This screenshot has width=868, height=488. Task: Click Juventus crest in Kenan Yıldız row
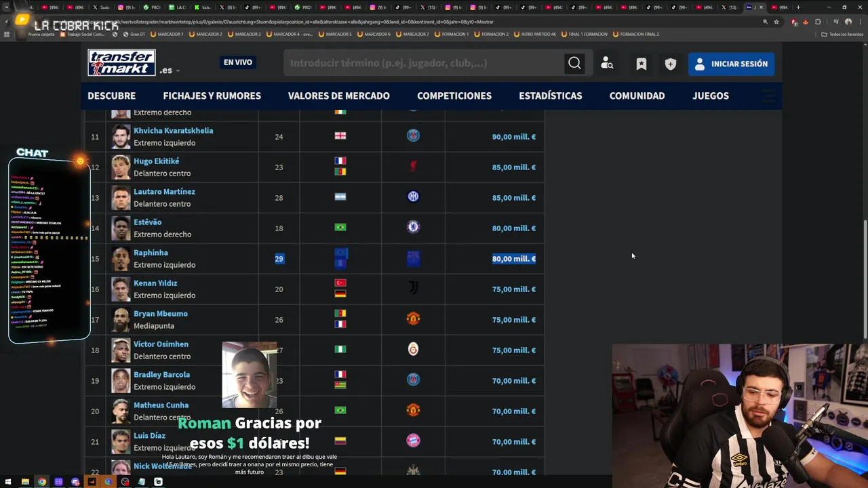413,288
